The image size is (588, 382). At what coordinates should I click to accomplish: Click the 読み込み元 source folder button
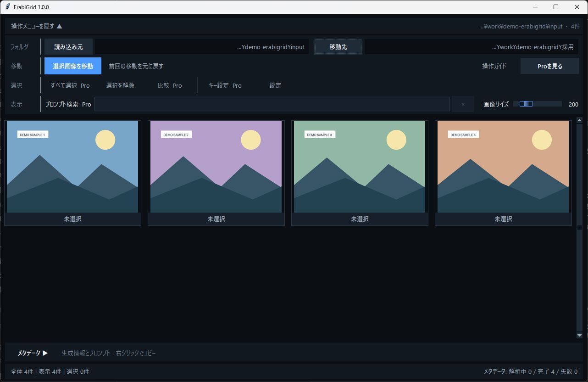68,47
